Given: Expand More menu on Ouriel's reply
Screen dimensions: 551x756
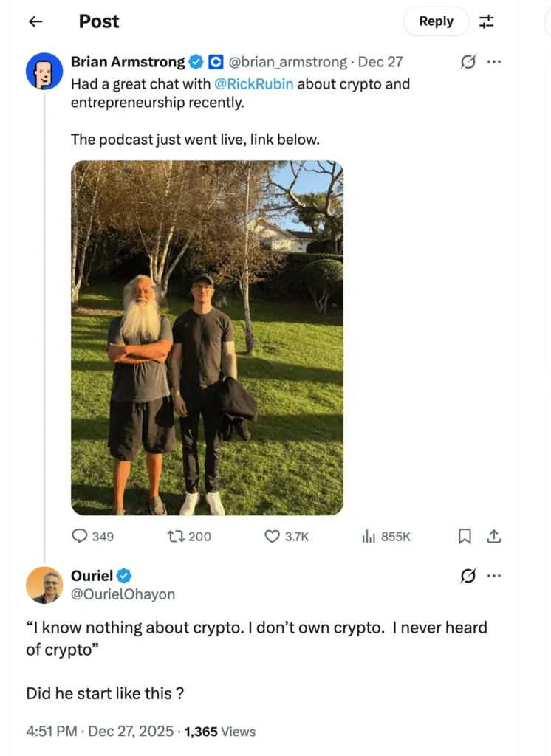Looking at the screenshot, I should pos(494,576).
